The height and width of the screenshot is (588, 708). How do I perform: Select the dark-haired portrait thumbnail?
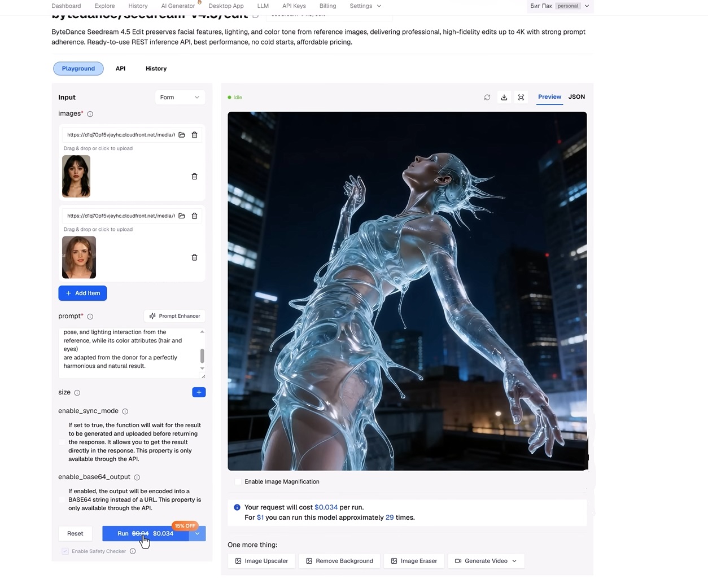coord(76,176)
